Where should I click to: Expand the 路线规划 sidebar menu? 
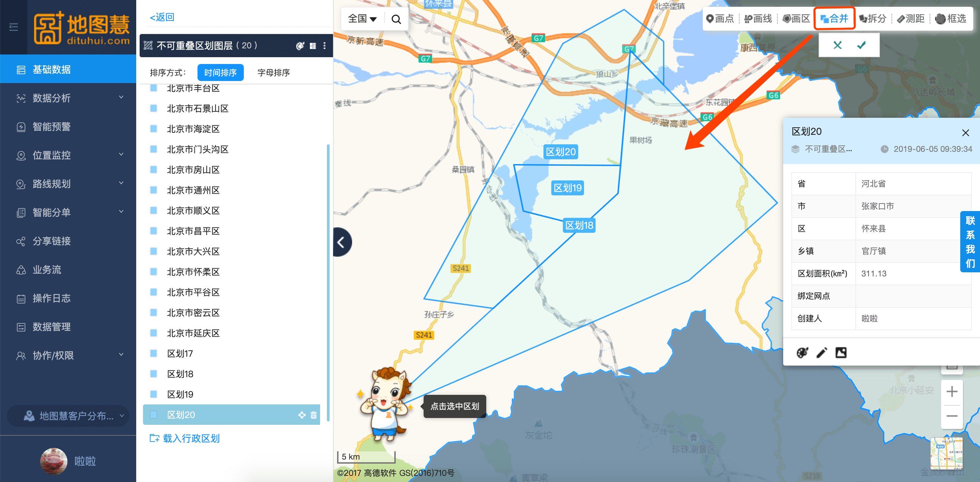click(68, 184)
